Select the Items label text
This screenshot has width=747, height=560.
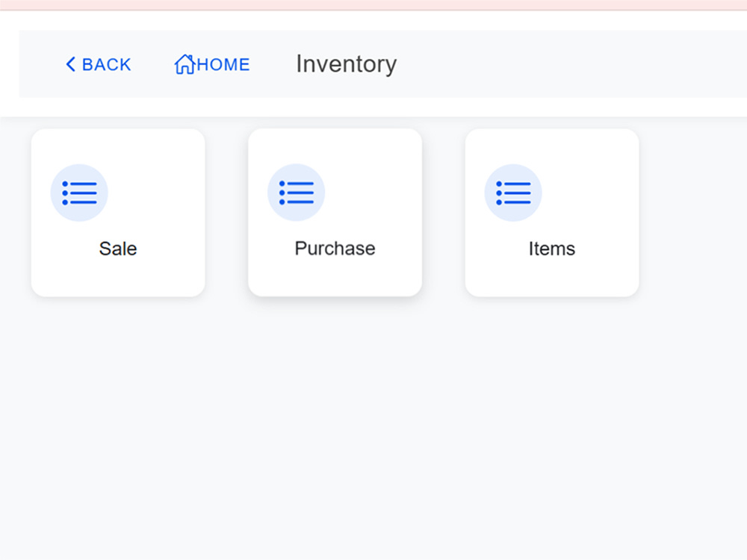552,249
